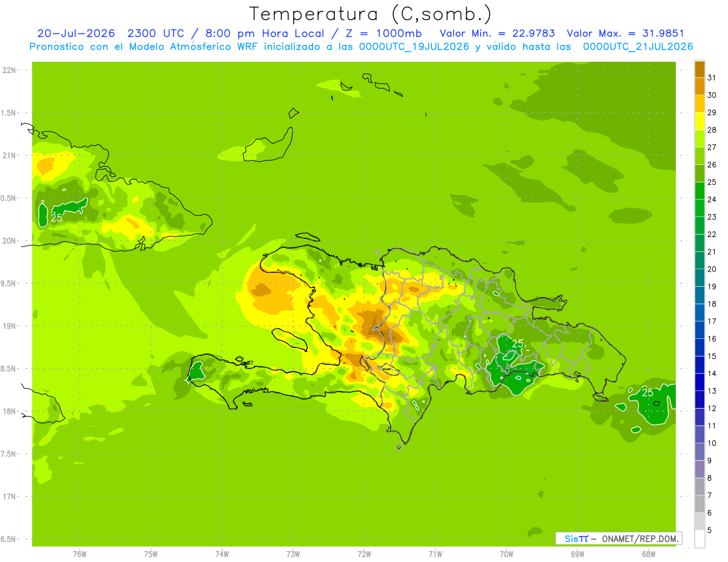Pick the orange legend swatch between 30 and 31

click(x=699, y=85)
